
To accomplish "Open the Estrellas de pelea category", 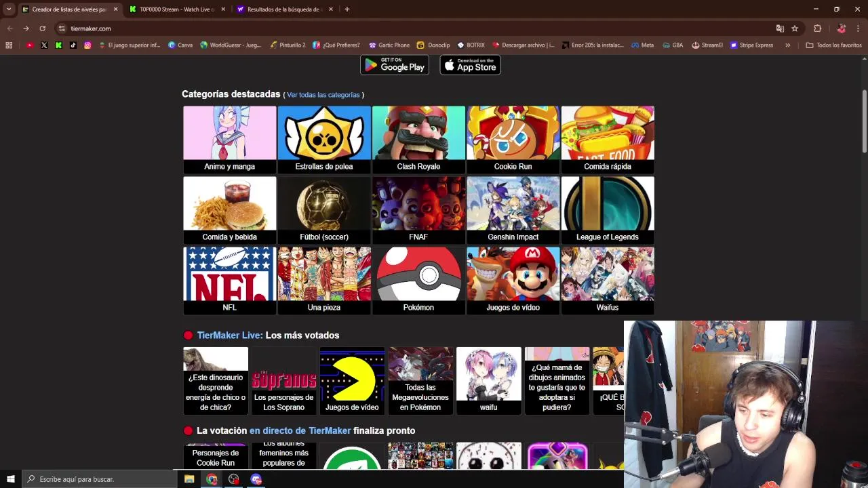I will pyautogui.click(x=324, y=140).
